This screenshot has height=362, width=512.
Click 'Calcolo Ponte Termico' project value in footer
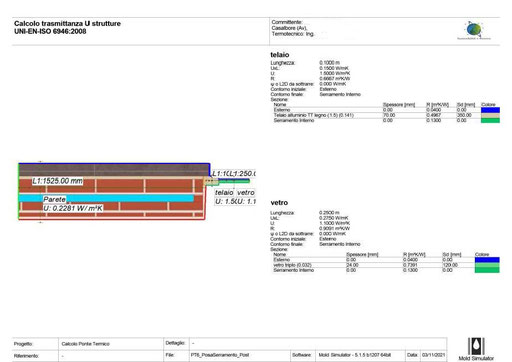(x=86, y=344)
